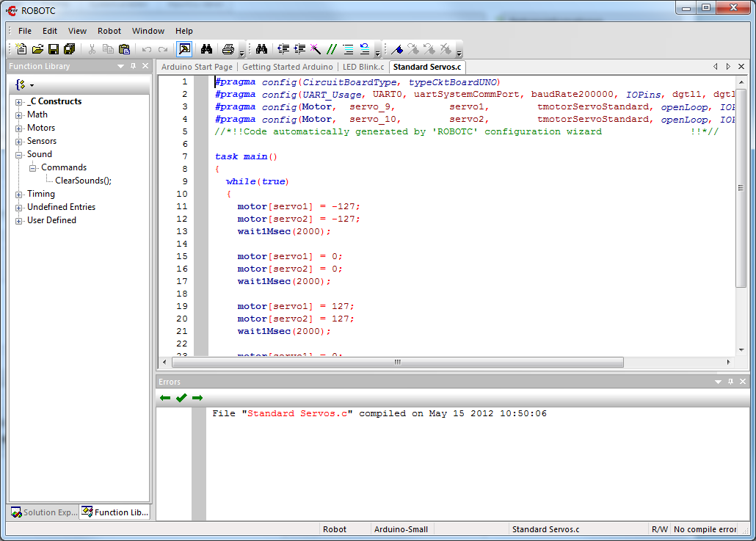Click the green checkmark in the Errors panel
This screenshot has height=541, width=756.
click(181, 398)
